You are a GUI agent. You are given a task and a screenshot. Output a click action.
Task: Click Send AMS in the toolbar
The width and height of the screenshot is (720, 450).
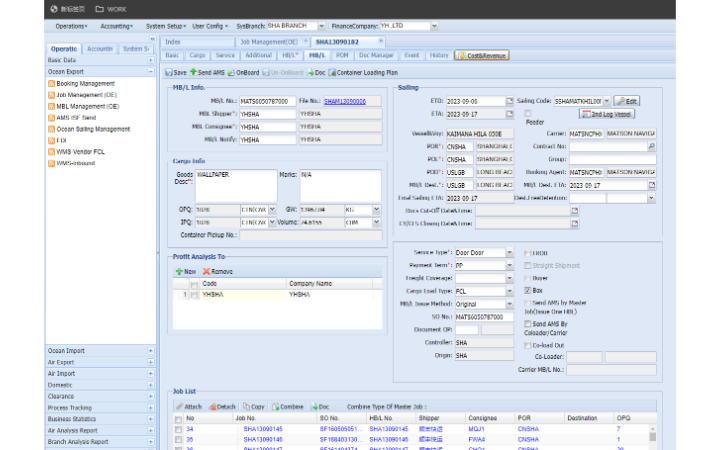click(x=207, y=73)
